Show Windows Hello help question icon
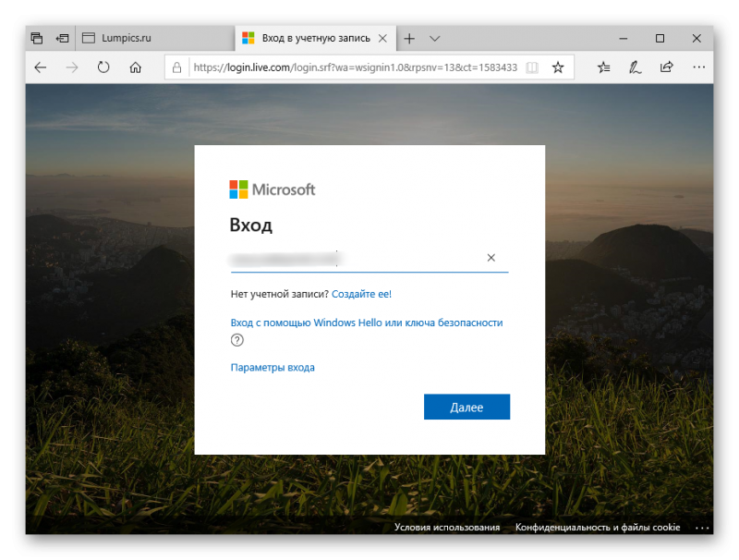This screenshot has width=739, height=560. click(237, 340)
